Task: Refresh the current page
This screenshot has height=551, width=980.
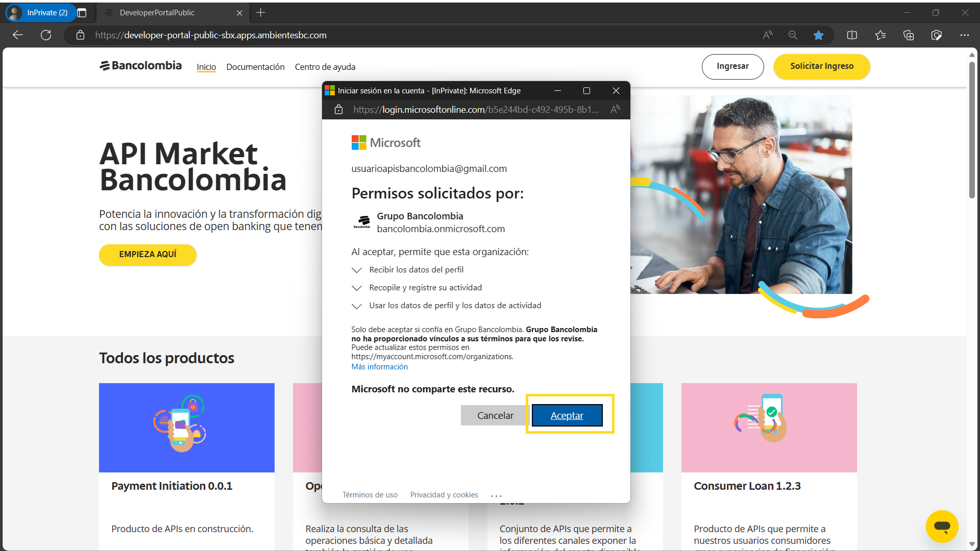Action: point(46,35)
